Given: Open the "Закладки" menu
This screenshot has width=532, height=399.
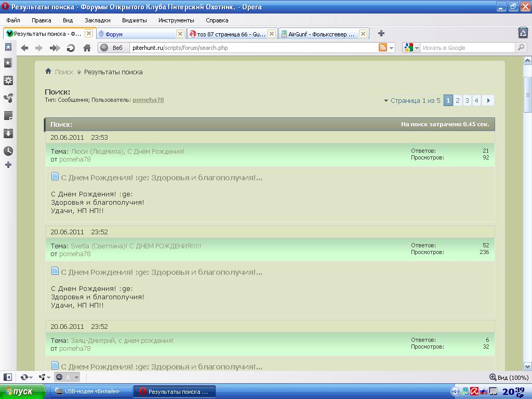Looking at the screenshot, I should (x=98, y=20).
